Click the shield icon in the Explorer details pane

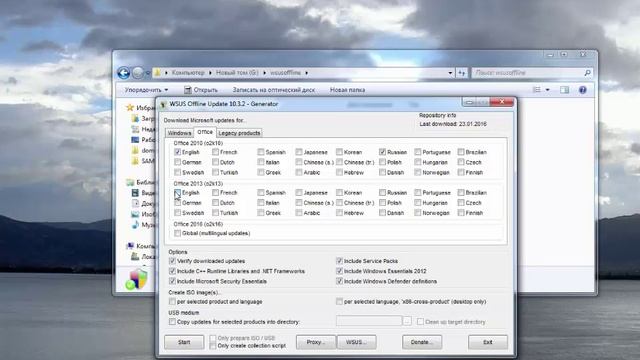(136, 279)
